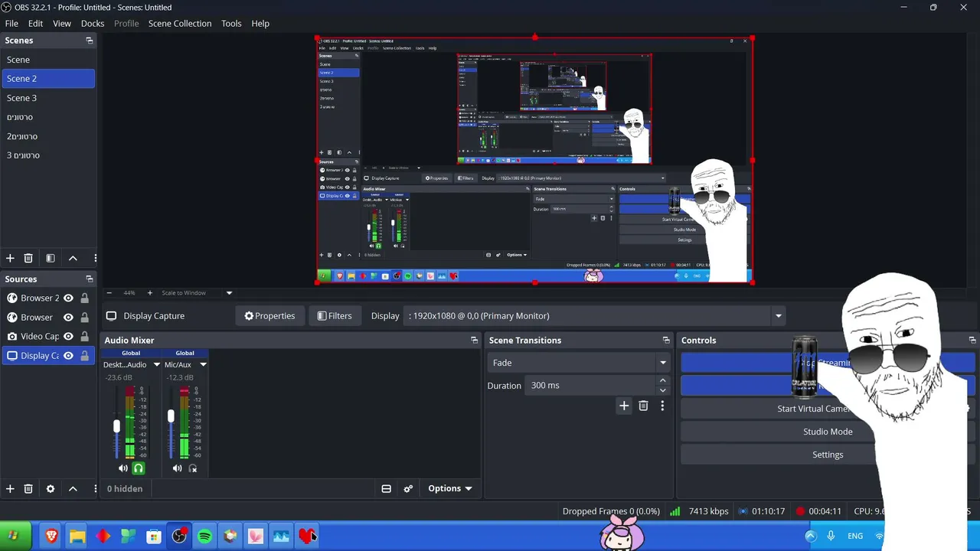Screen dimensions: 980x551
Task: Open advanced audio properties gears icon
Action: click(408, 489)
